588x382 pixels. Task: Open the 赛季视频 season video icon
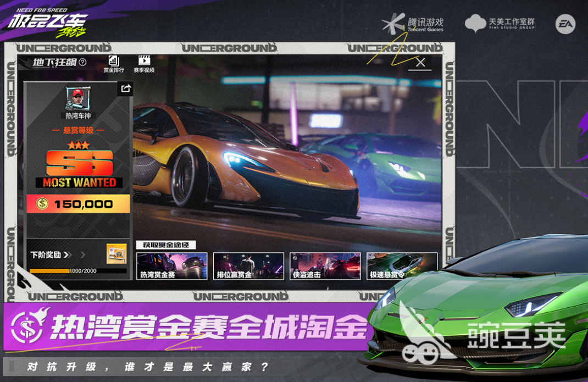point(144,64)
